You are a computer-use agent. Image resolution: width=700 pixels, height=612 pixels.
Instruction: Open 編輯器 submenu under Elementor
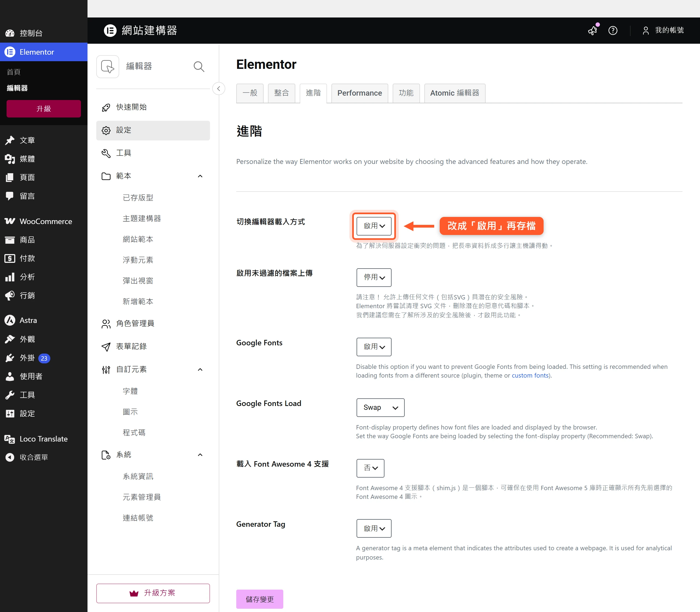[x=17, y=88]
